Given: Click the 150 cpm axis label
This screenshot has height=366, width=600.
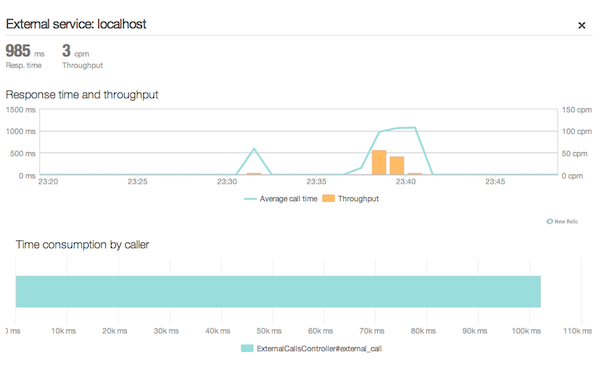Looking at the screenshot, I should click(x=577, y=110).
